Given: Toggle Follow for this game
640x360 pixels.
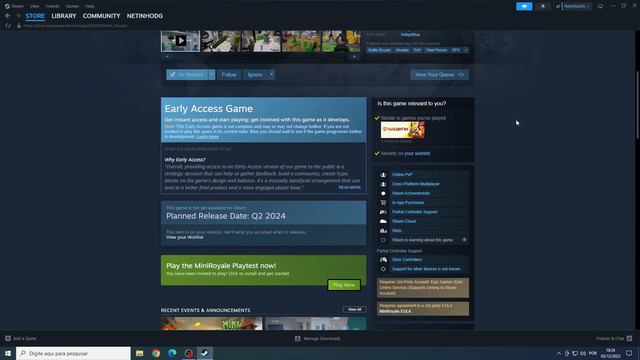Looking at the screenshot, I should click(229, 75).
